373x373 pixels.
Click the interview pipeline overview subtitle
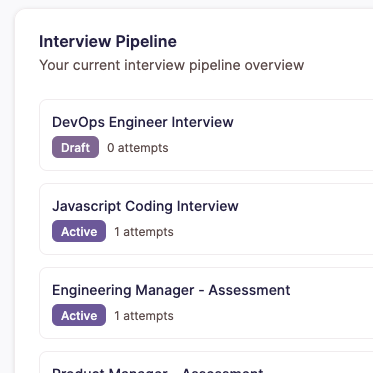point(172,65)
